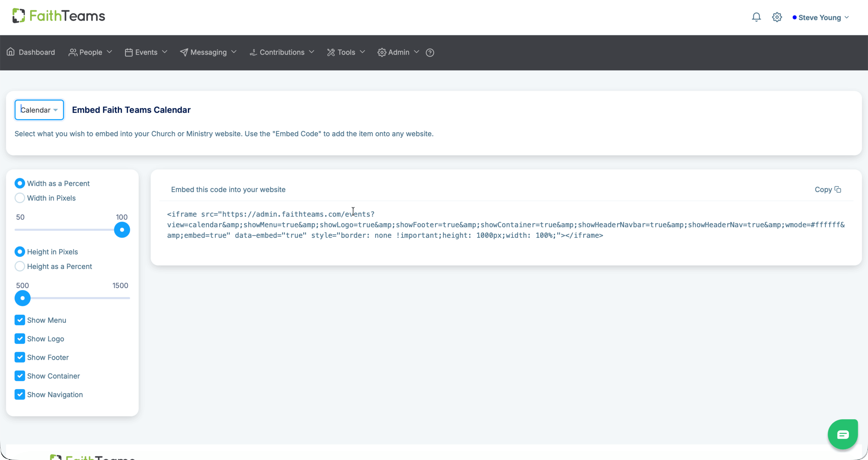Screen dimensions: 868x460
Task: Open the Contributions menu
Action: [282, 52]
